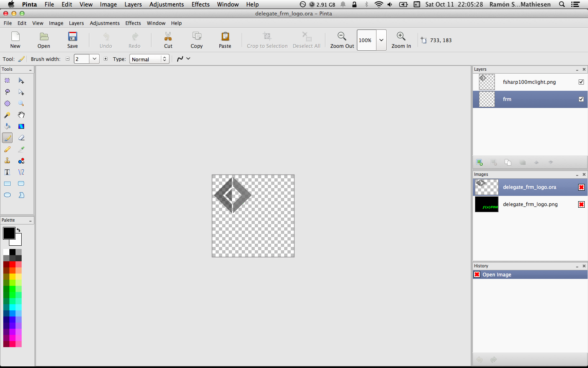Open the zoom percentage dropdown arrow
The height and width of the screenshot is (368, 588).
(x=381, y=40)
